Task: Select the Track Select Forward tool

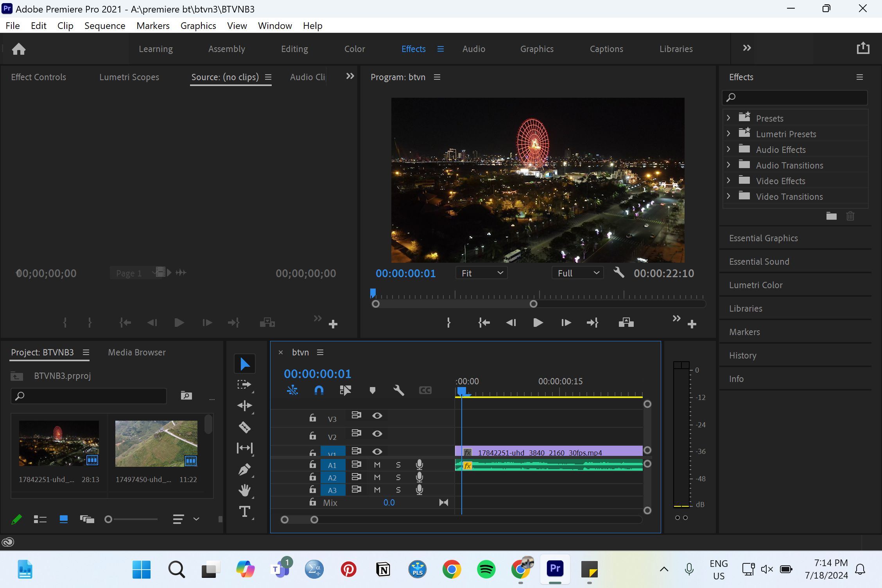Action: (x=245, y=385)
